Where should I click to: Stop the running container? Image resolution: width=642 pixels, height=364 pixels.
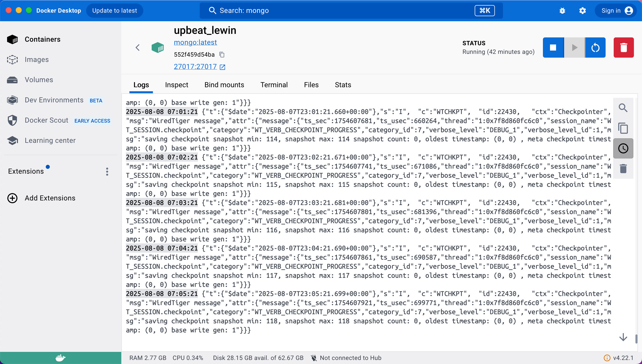click(553, 48)
